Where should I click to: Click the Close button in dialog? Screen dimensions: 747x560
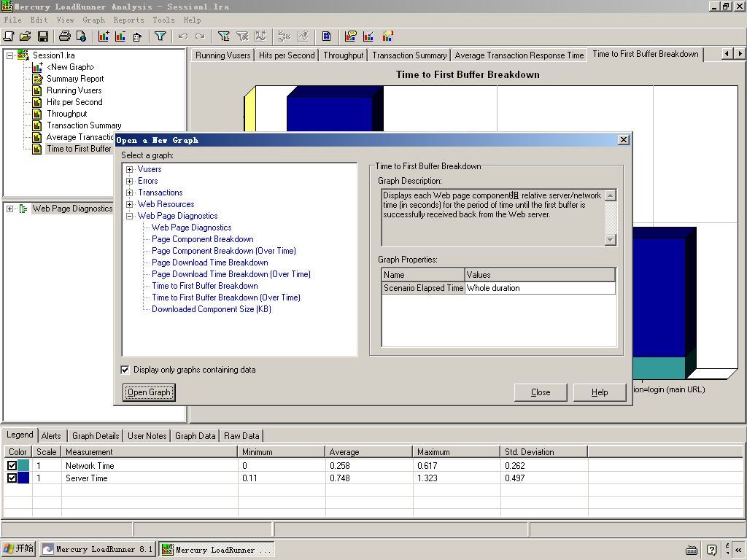coord(541,392)
